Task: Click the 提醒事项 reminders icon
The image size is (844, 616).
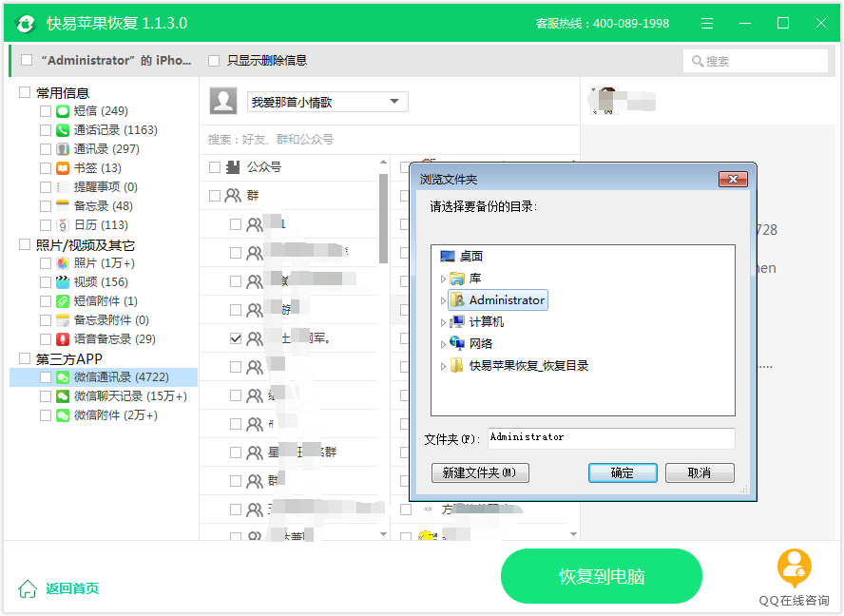Action: tap(63, 187)
